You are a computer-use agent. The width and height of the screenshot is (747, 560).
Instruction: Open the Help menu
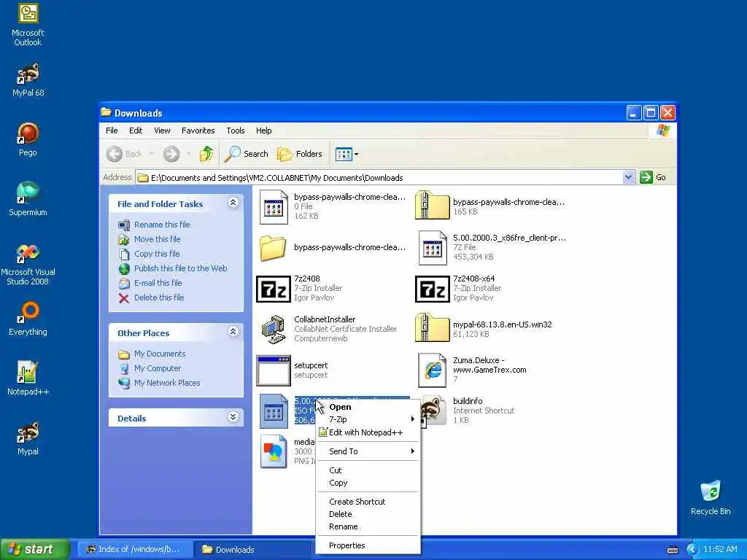(x=263, y=131)
